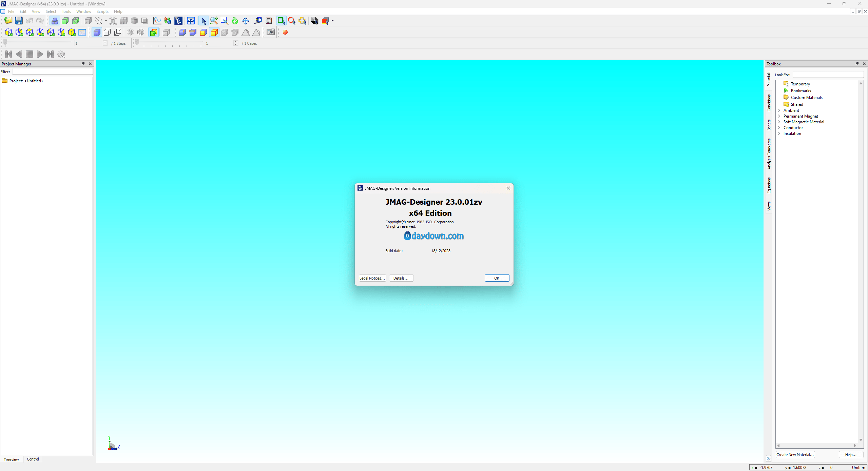868x471 pixels.
Task: Open project with the folder icon
Action: point(8,21)
